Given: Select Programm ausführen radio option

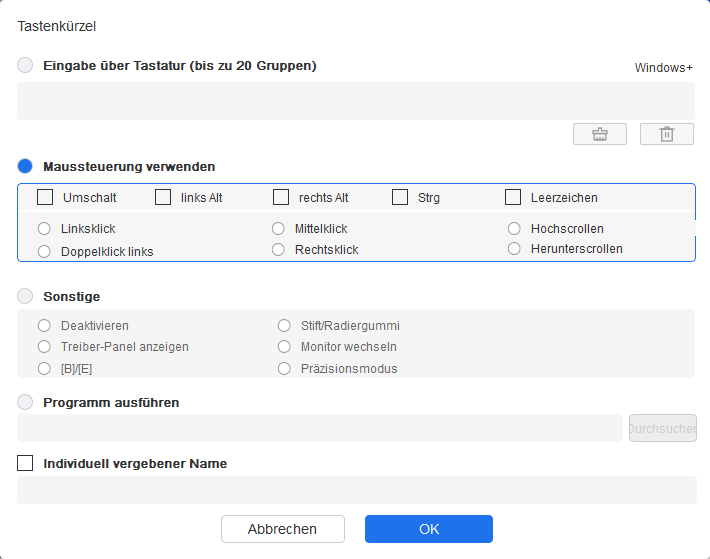Looking at the screenshot, I should coord(25,402).
